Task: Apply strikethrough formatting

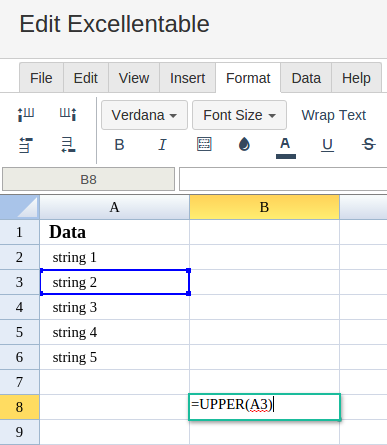Action: point(369,144)
